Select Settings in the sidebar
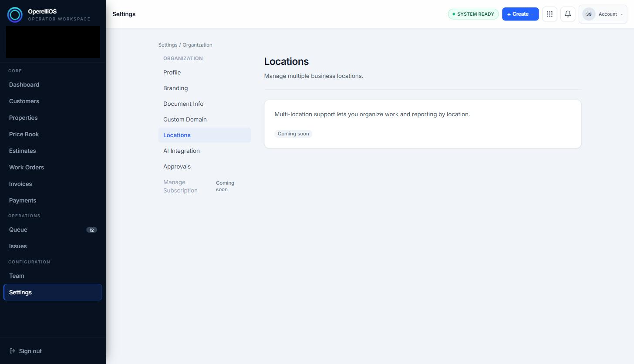 coord(53,292)
